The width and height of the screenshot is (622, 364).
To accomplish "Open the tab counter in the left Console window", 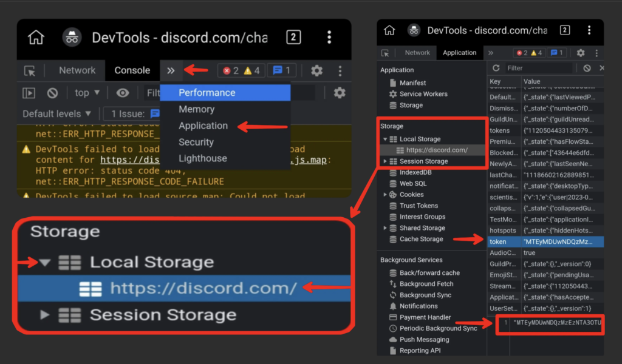I will click(x=293, y=37).
